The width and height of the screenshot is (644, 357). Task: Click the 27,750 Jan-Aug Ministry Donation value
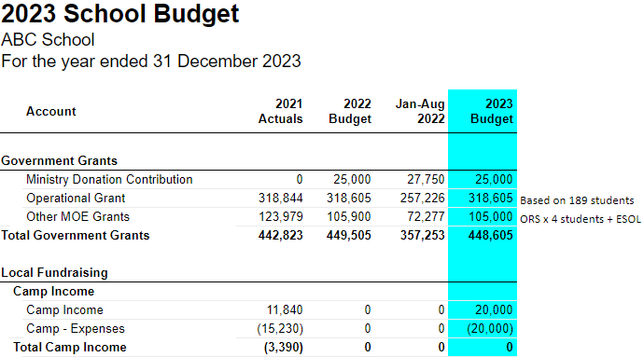pyautogui.click(x=426, y=179)
